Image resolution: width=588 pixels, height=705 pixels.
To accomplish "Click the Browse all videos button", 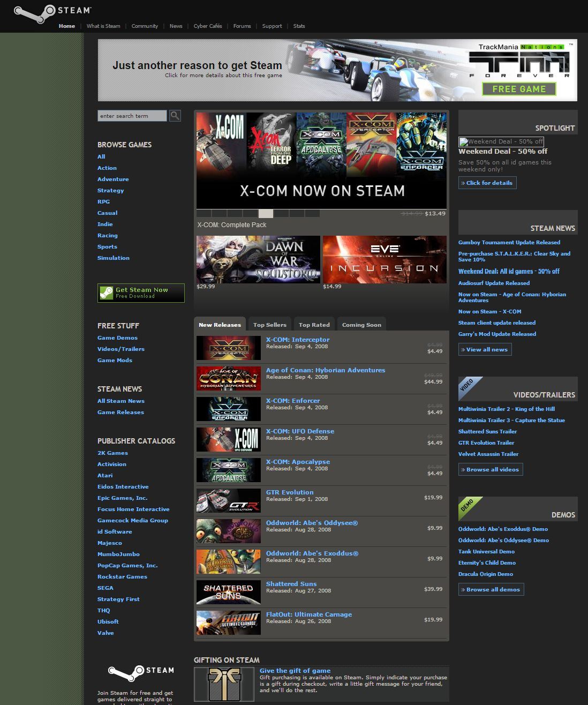I will tap(491, 469).
